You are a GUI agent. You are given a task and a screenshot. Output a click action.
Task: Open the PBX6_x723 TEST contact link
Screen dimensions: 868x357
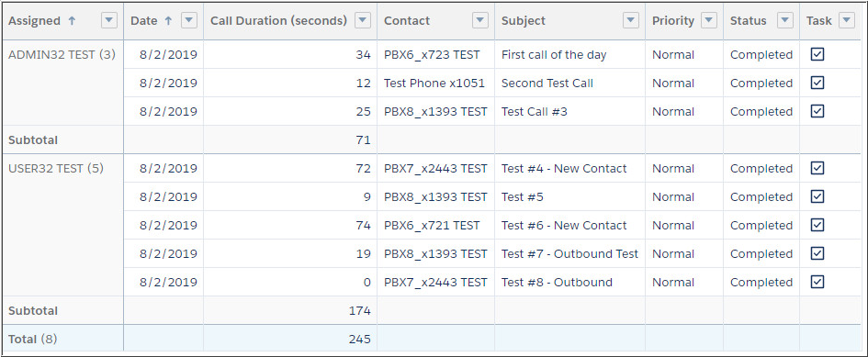point(432,55)
